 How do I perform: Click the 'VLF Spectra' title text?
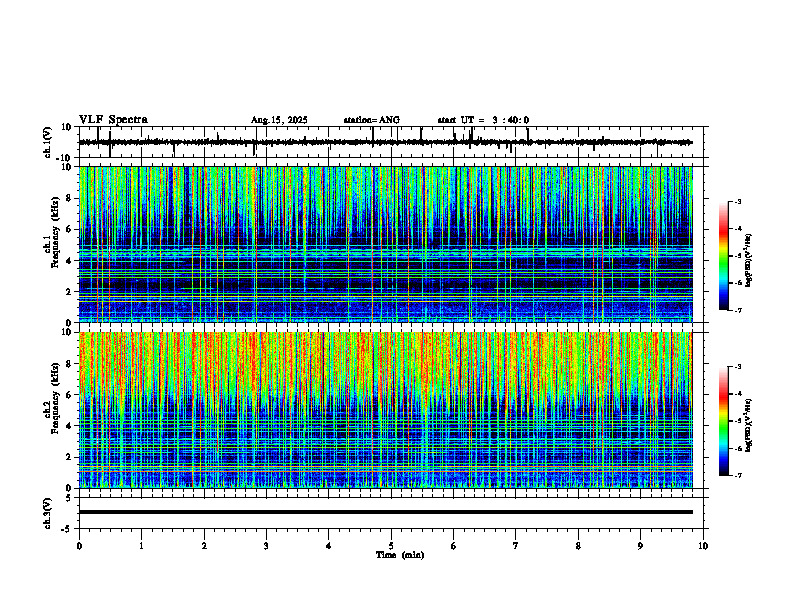(x=113, y=120)
